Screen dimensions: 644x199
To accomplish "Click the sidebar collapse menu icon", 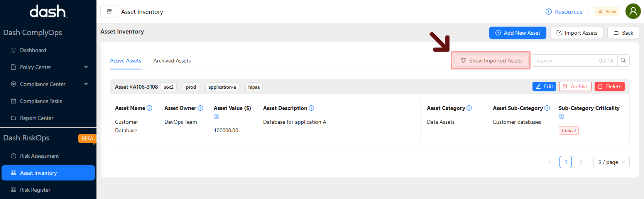I will pyautogui.click(x=109, y=12).
